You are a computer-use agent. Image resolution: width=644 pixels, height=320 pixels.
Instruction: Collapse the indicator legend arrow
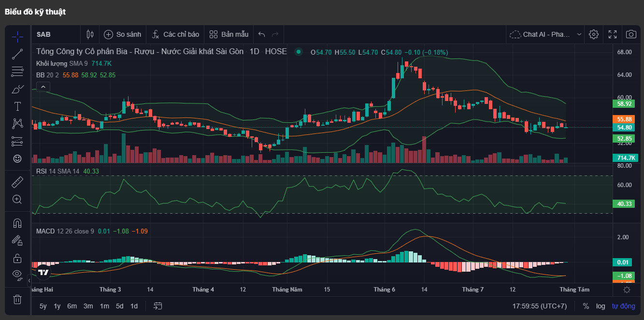point(43,87)
